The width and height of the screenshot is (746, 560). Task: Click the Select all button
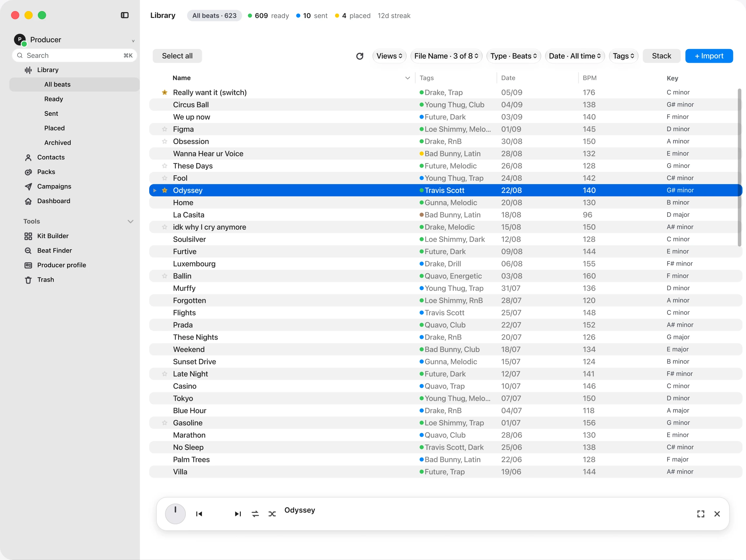177,56
